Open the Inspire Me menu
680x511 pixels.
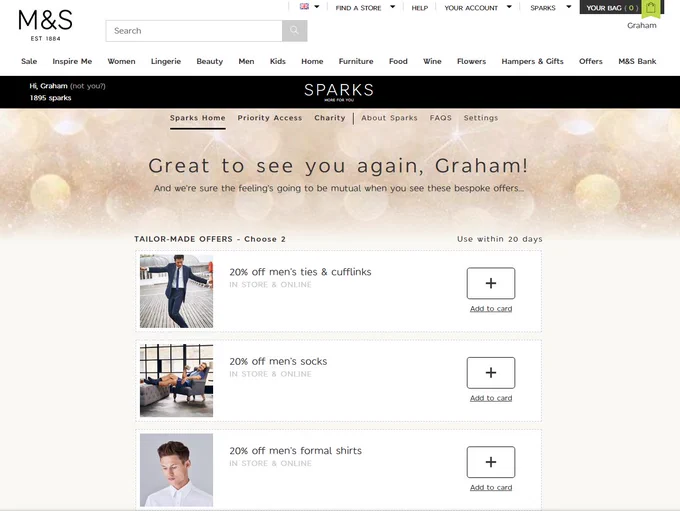[72, 61]
